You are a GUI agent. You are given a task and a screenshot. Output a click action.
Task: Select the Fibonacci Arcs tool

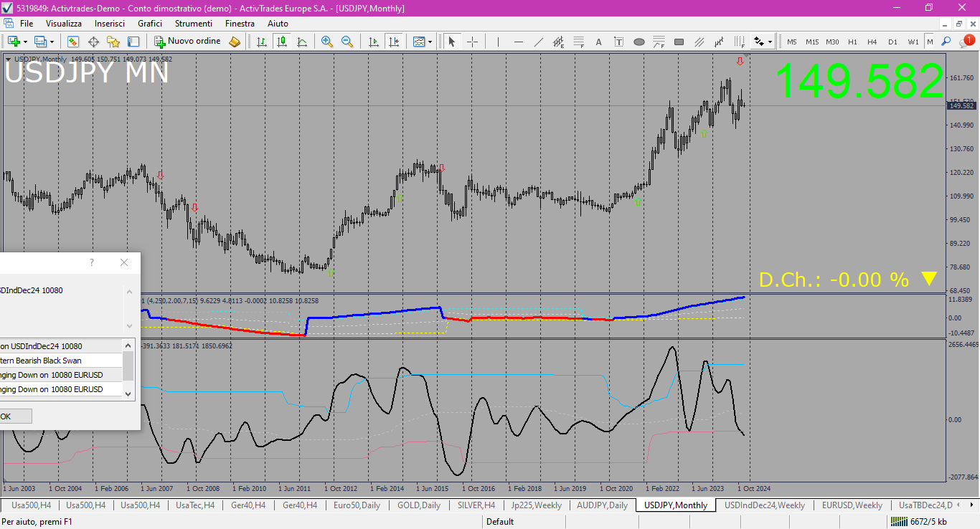click(x=659, y=42)
